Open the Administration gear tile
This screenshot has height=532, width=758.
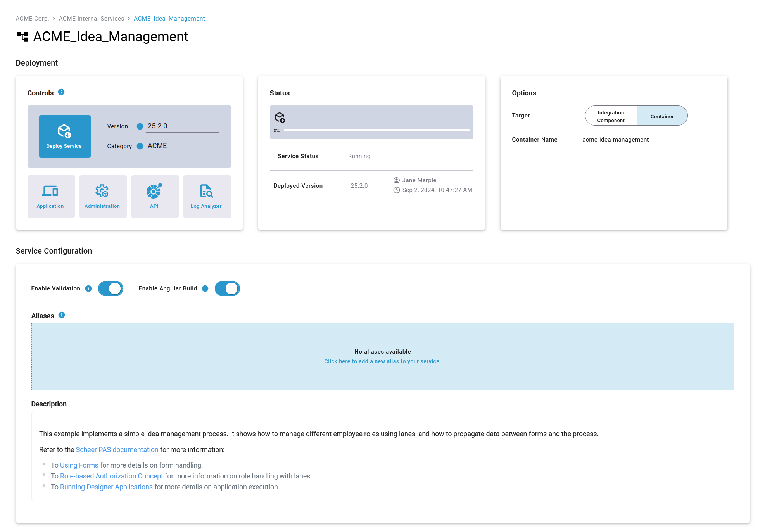[103, 196]
